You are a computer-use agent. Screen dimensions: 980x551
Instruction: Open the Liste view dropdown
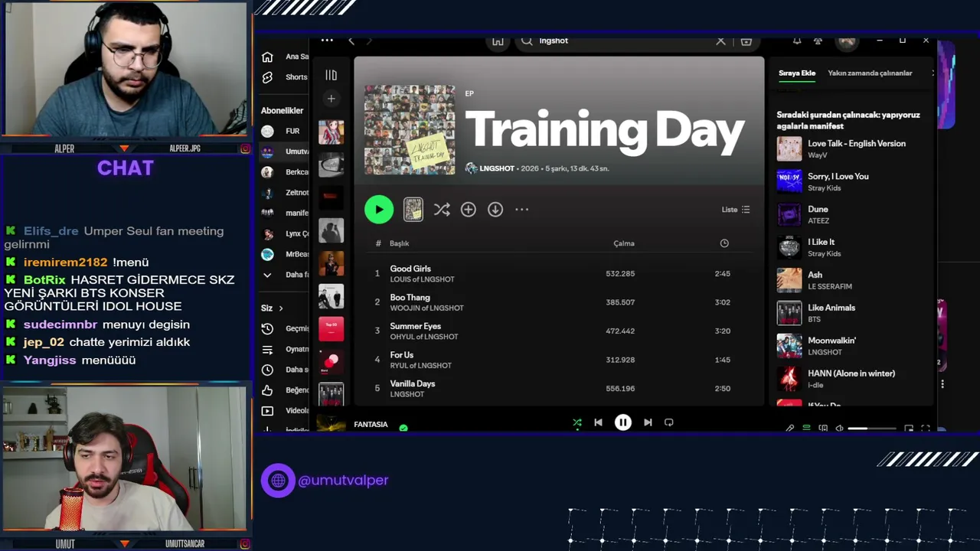[x=736, y=210]
